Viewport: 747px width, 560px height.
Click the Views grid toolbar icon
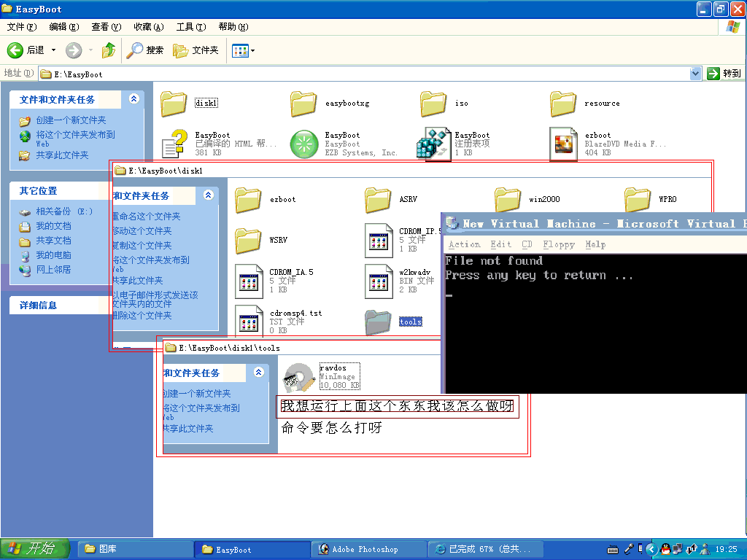click(x=240, y=50)
